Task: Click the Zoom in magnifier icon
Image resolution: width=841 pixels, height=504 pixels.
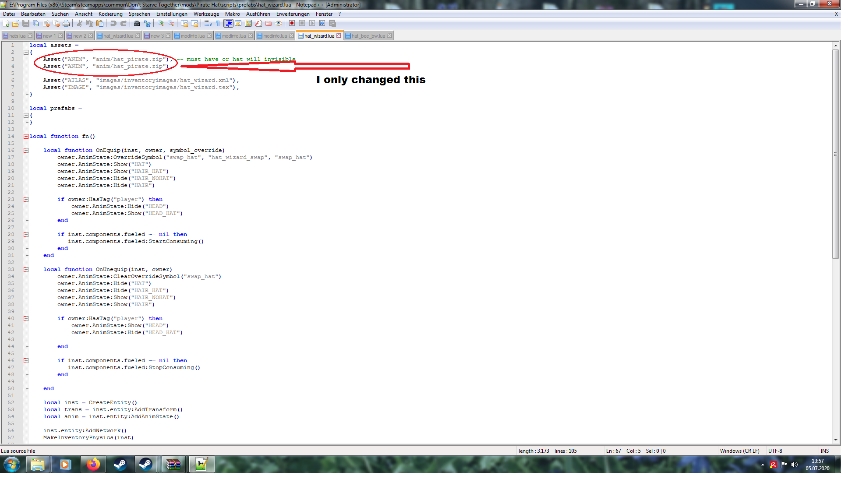Action: (x=161, y=23)
